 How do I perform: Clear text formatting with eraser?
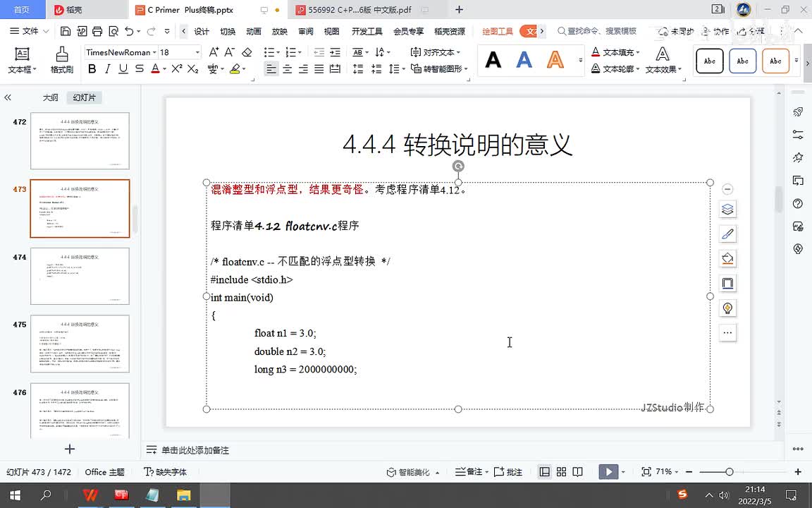247,52
